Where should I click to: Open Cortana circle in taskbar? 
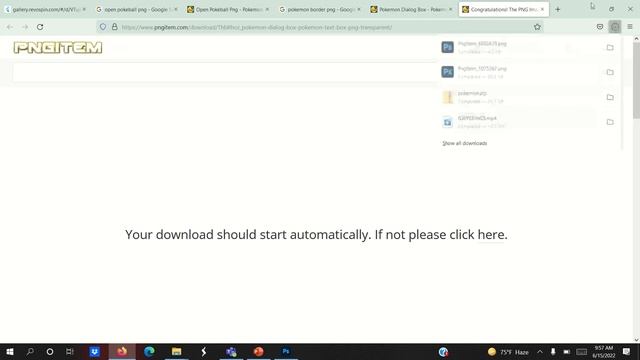point(50,351)
